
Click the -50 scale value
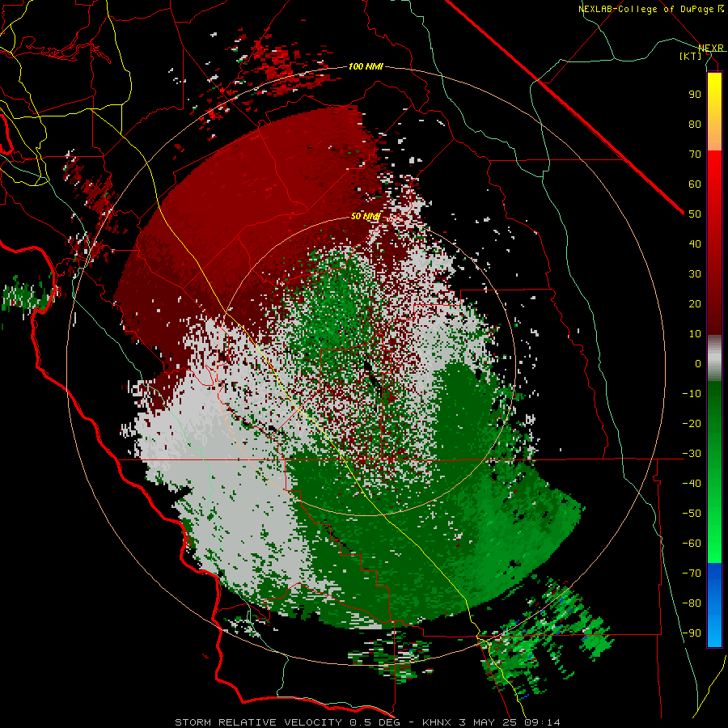692,514
